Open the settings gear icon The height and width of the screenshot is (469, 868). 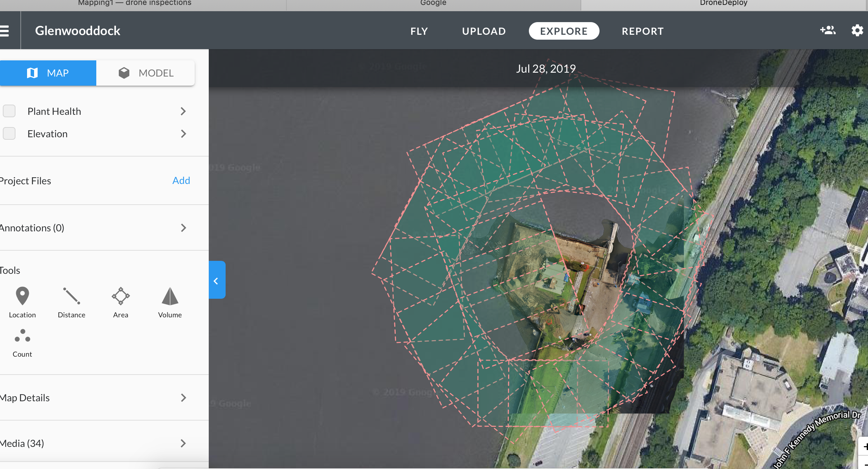pos(857,31)
